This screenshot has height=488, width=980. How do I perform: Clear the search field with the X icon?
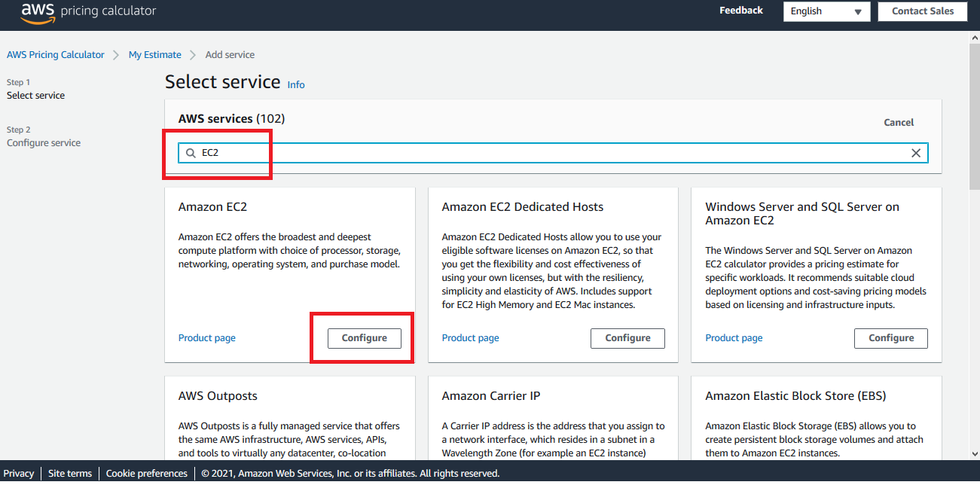pyautogui.click(x=916, y=153)
